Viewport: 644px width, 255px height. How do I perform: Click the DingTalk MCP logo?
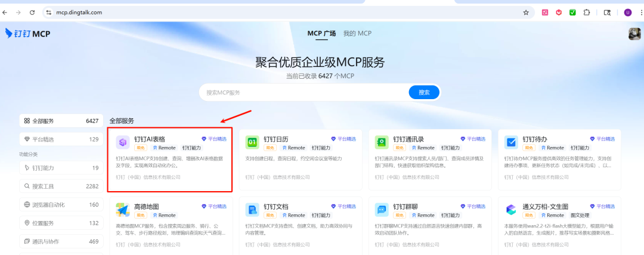pyautogui.click(x=27, y=33)
